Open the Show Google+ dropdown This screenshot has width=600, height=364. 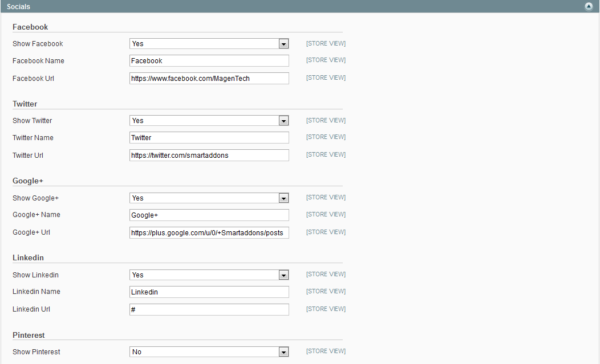[209, 198]
